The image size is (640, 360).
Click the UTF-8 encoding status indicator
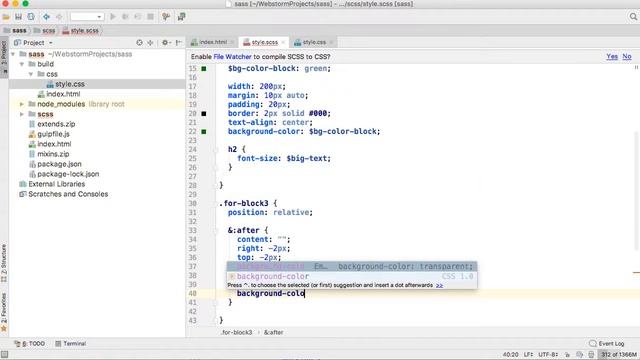(x=548, y=355)
